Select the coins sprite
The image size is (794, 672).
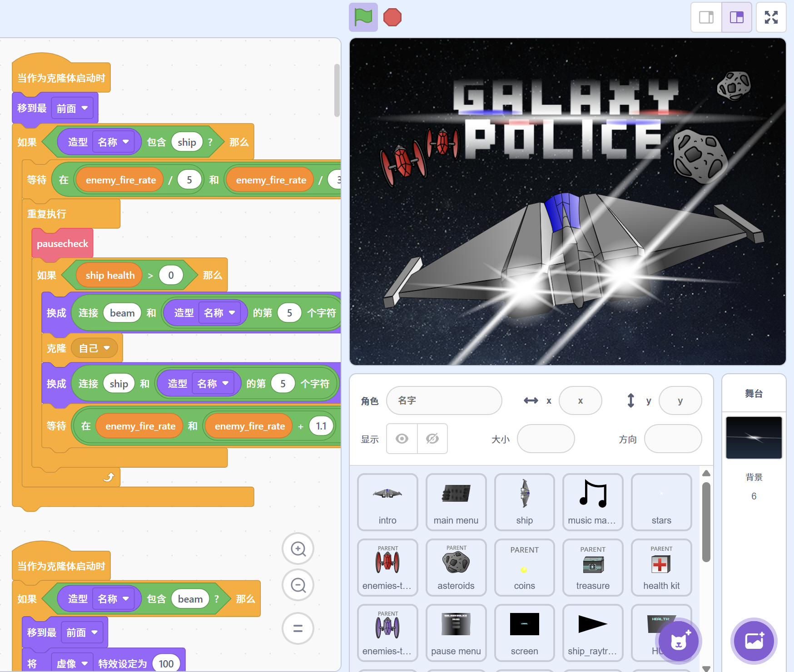pyautogui.click(x=525, y=568)
